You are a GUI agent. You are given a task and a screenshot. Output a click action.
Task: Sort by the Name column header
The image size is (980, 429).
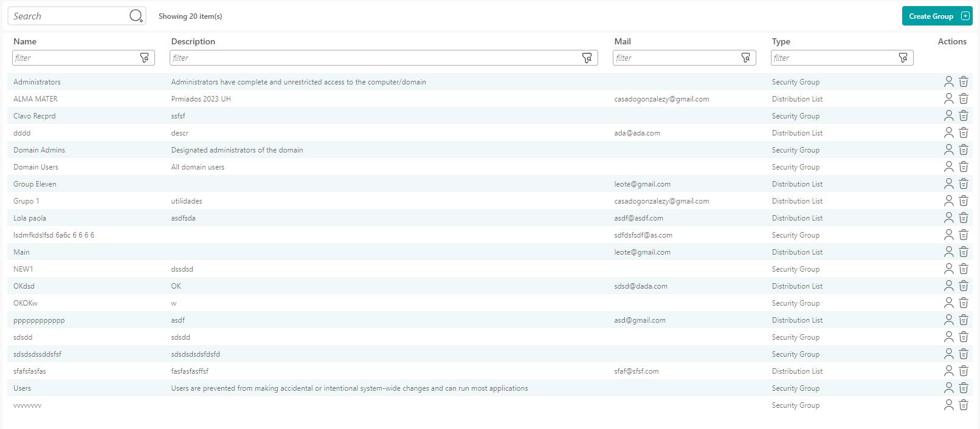click(25, 41)
